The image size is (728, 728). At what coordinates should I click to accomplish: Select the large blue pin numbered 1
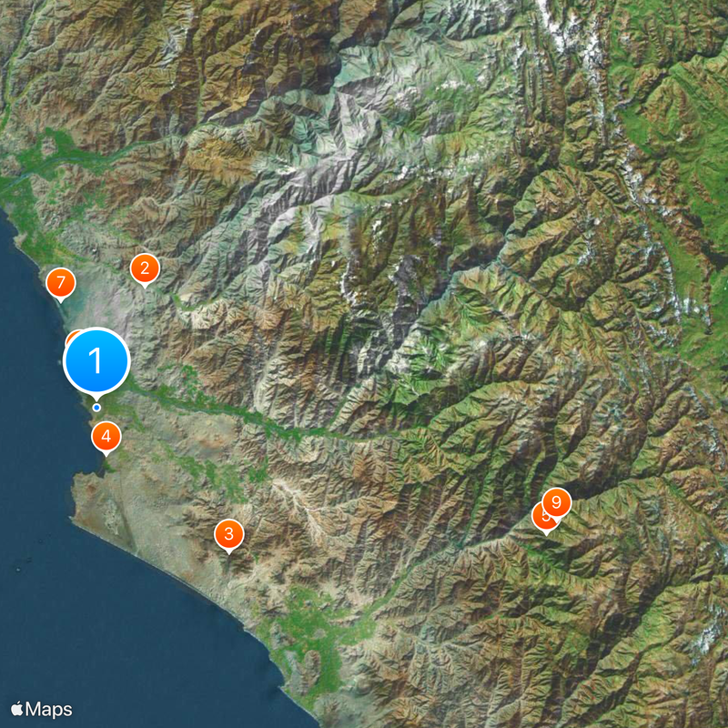pos(96,361)
